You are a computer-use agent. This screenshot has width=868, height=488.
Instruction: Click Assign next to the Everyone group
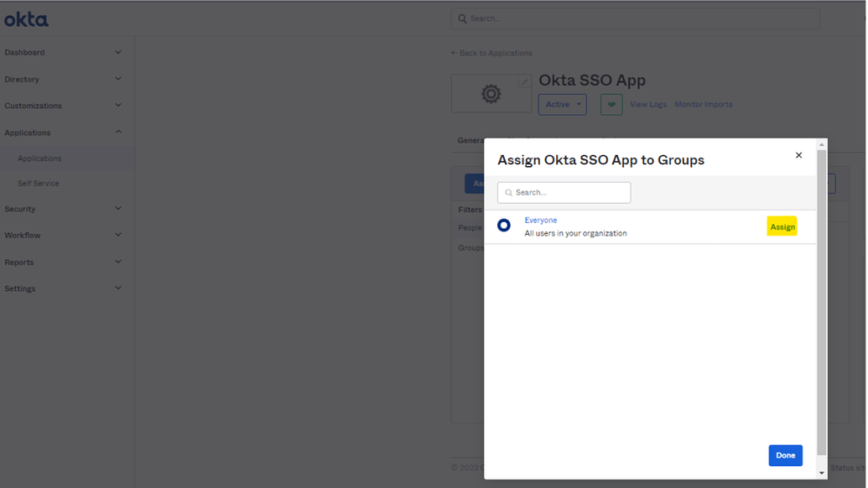[782, 226]
